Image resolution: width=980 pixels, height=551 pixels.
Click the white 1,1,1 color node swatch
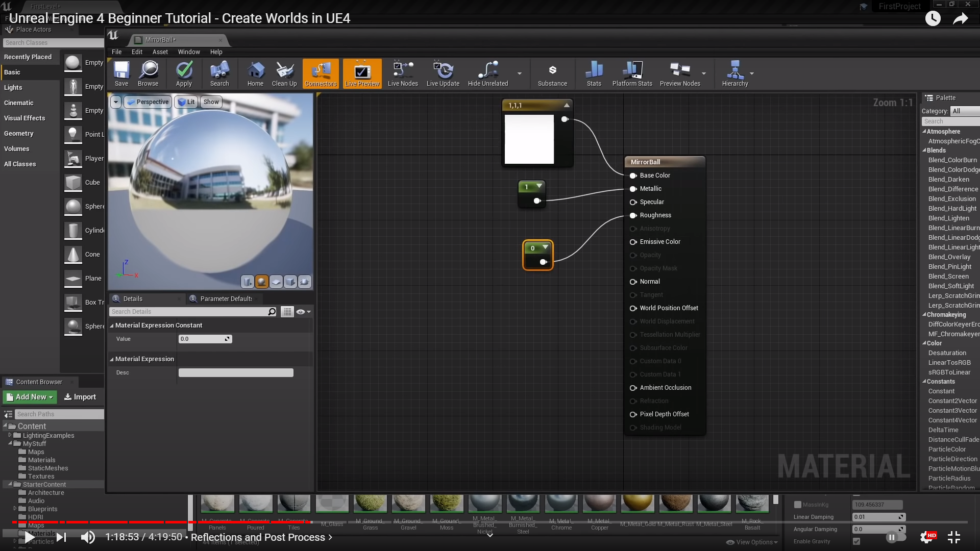pyautogui.click(x=529, y=139)
